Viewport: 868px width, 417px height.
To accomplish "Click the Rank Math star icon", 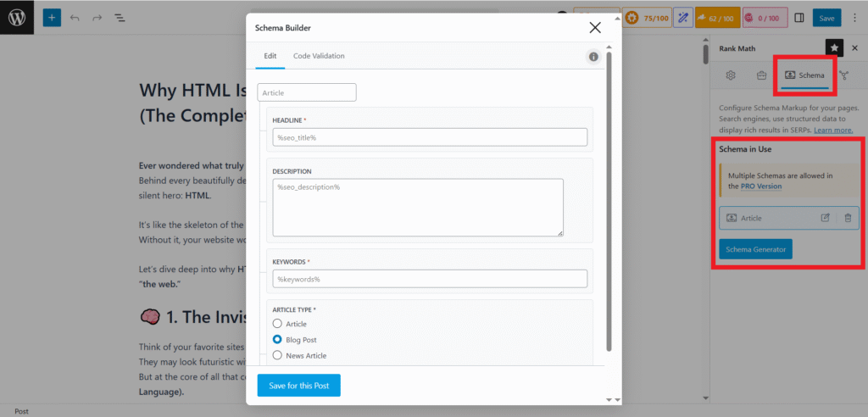I will [835, 48].
